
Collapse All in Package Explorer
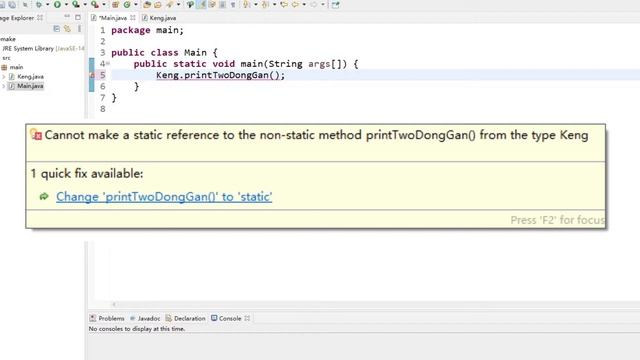pos(57,29)
